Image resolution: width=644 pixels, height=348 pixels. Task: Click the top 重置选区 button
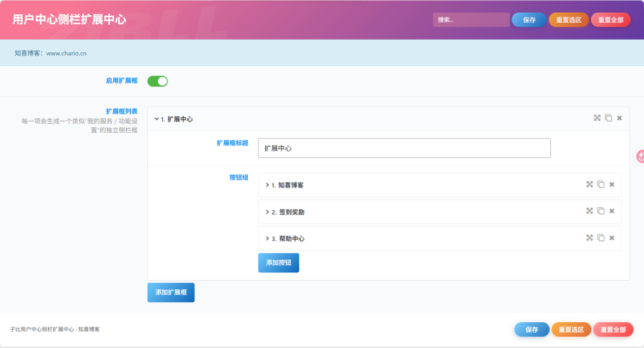coord(569,20)
